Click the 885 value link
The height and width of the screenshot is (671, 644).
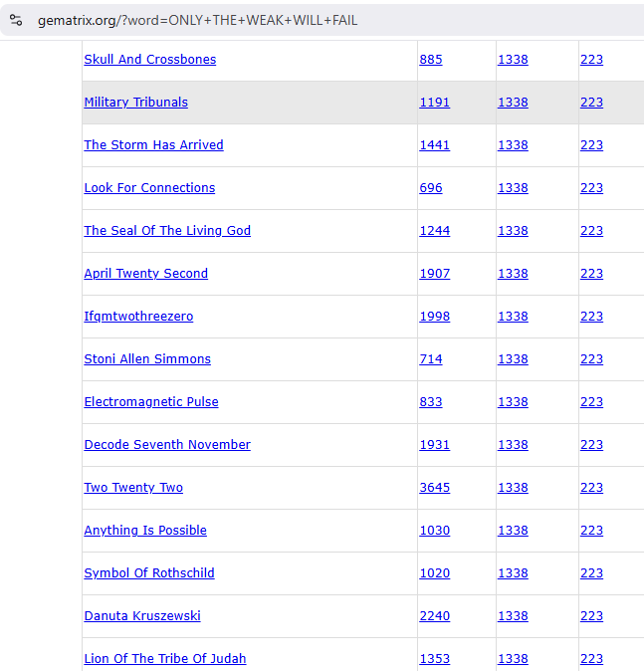pos(431,60)
